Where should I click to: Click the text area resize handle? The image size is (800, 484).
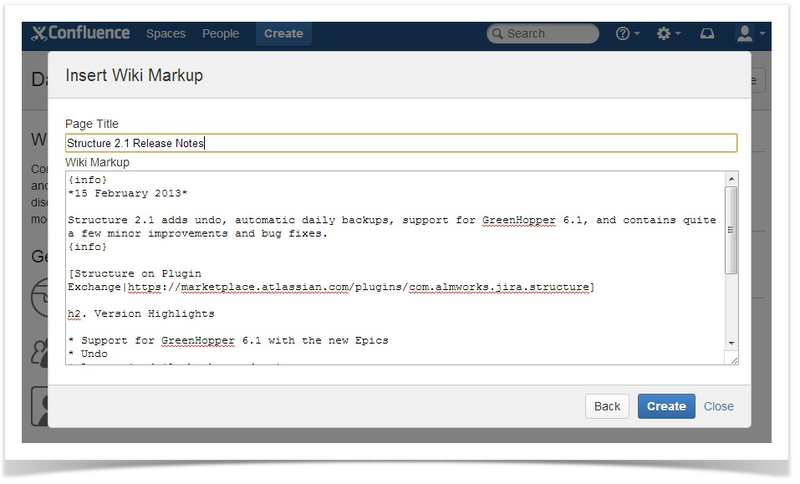coord(733,360)
